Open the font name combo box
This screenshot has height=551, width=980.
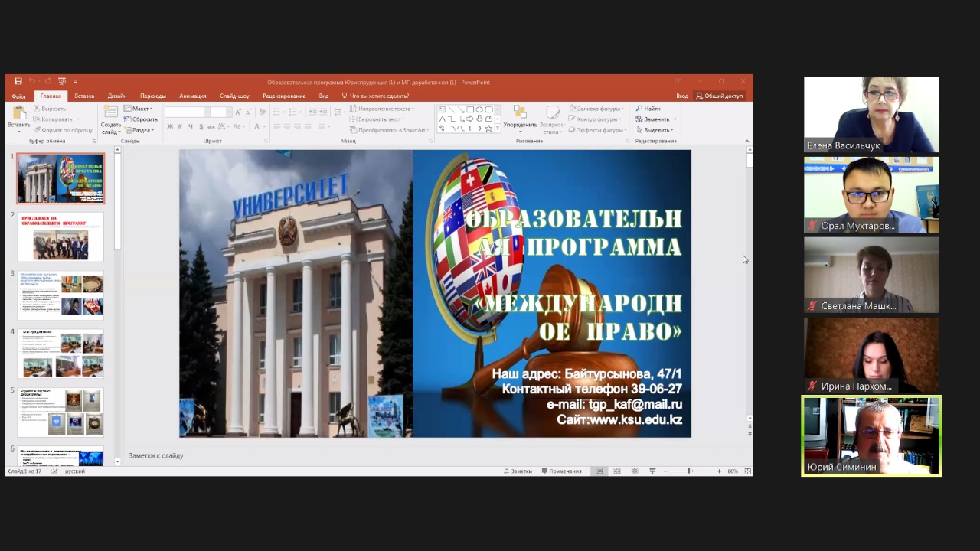(187, 112)
